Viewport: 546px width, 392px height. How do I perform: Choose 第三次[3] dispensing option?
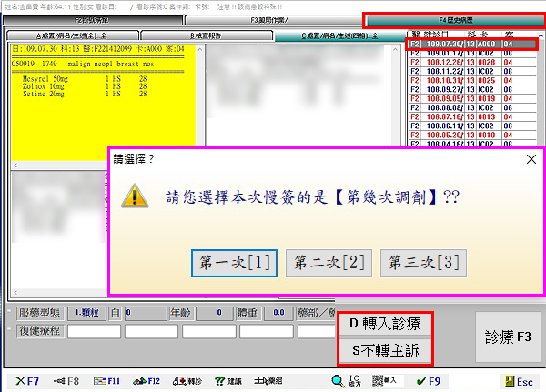[x=423, y=263]
